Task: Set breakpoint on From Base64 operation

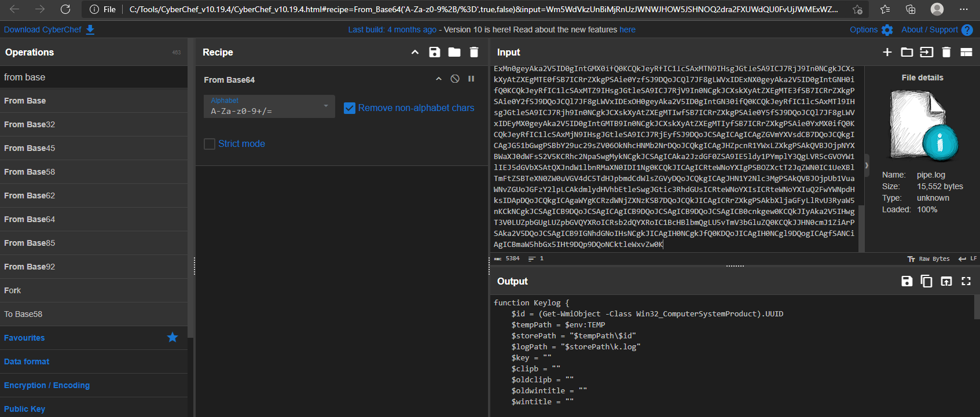Action: point(471,79)
